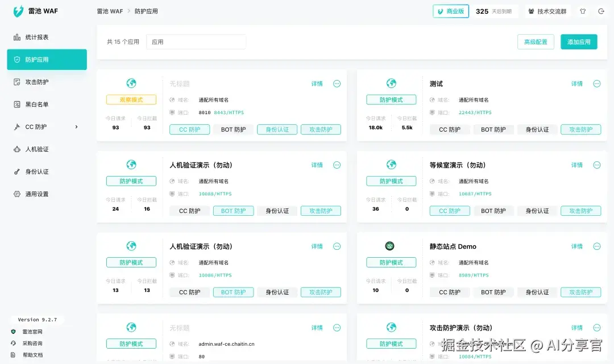
Task: Open the 雷池官网 link
Action: (32, 332)
